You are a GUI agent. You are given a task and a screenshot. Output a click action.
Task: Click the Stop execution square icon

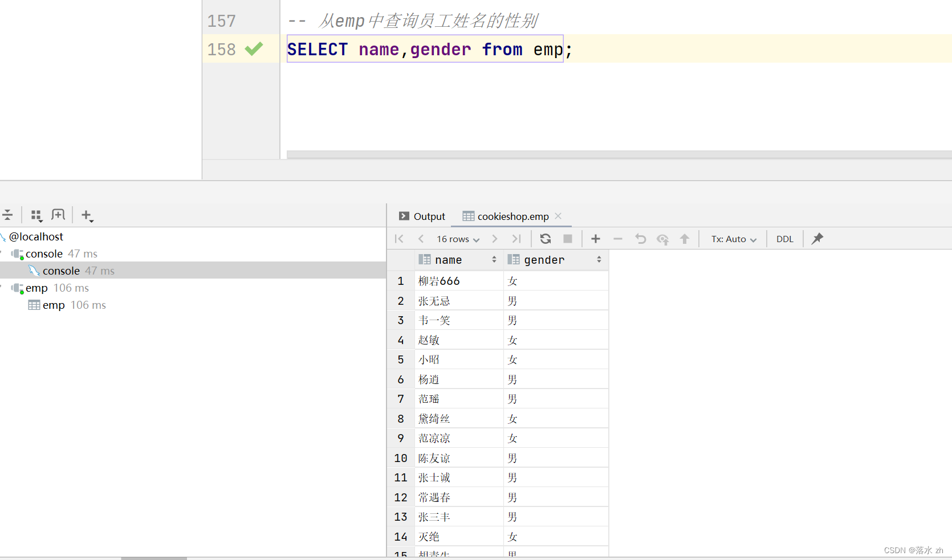point(567,239)
